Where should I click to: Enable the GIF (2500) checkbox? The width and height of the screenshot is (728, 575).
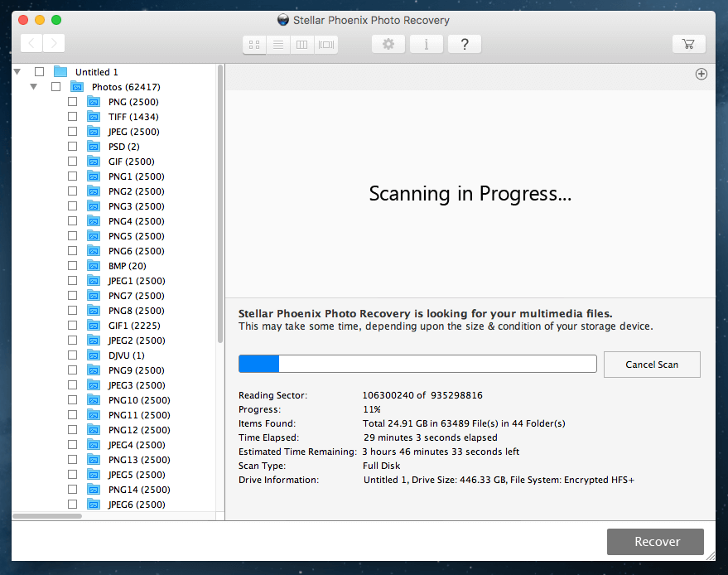pos(72,162)
